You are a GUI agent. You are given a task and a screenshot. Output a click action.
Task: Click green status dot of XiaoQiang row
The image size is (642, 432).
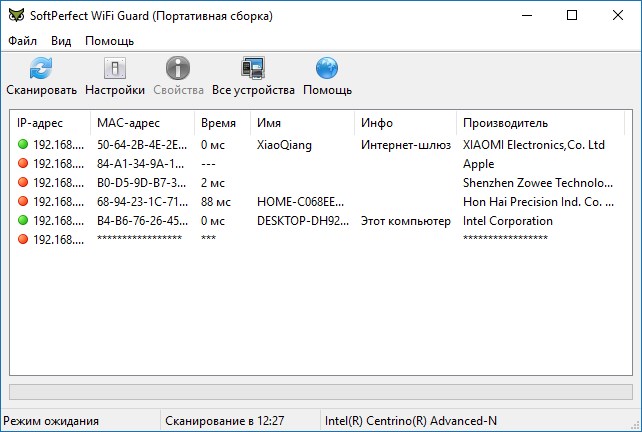tap(23, 144)
